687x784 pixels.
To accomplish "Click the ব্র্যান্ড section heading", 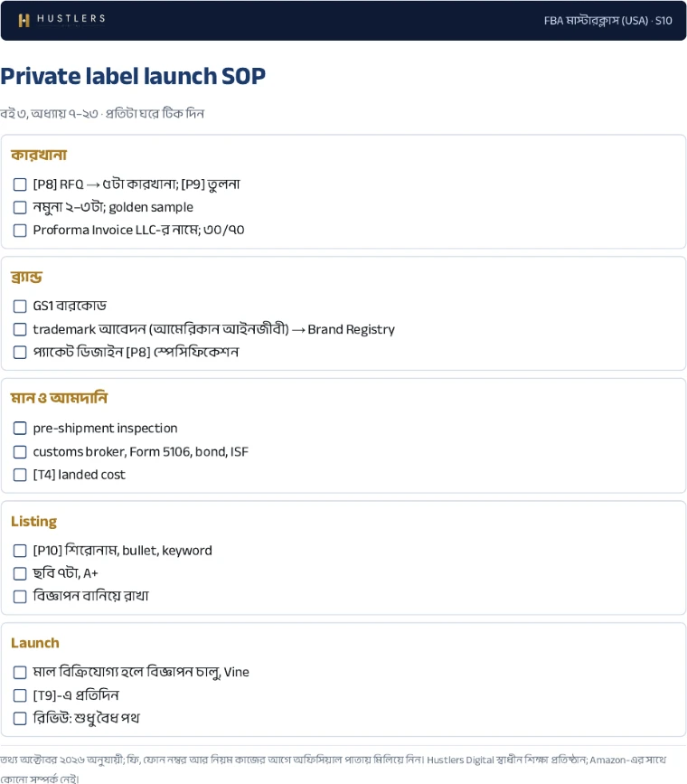I will (26, 277).
